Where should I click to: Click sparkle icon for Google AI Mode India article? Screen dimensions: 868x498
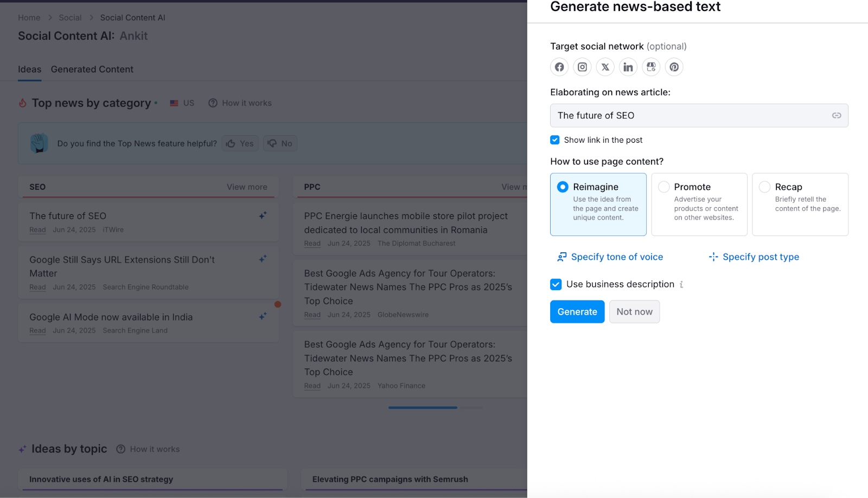pyautogui.click(x=263, y=316)
